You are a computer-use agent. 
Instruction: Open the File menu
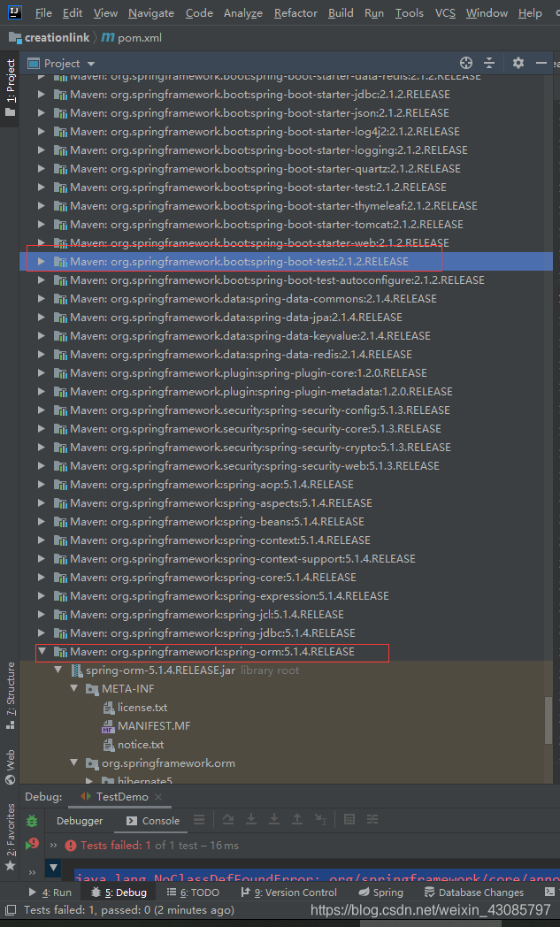pyautogui.click(x=43, y=12)
